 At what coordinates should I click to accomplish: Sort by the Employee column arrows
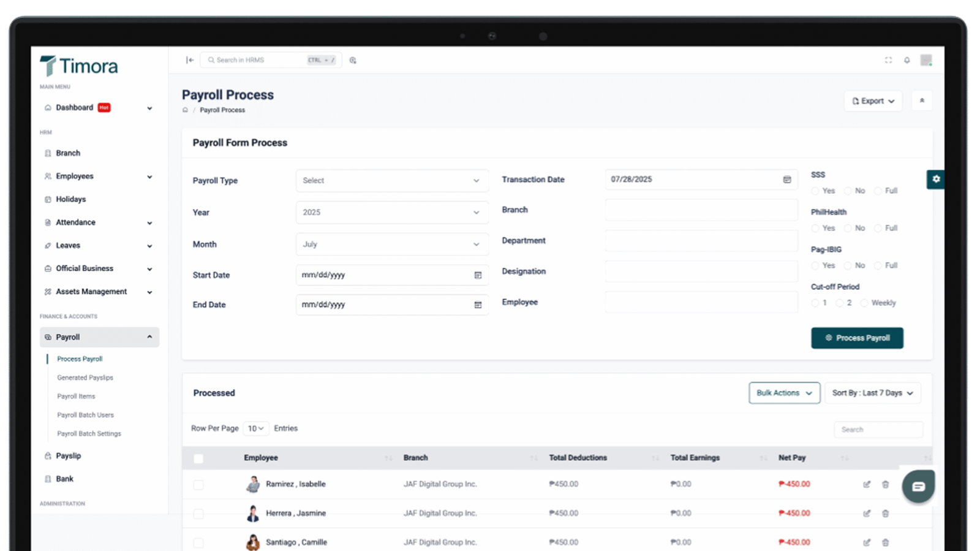(x=388, y=458)
